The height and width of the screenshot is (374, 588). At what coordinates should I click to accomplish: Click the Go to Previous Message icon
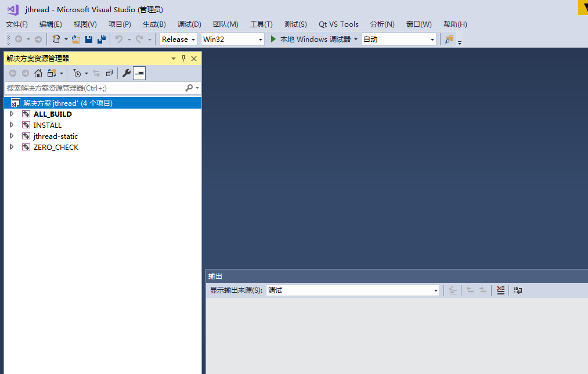tap(470, 290)
